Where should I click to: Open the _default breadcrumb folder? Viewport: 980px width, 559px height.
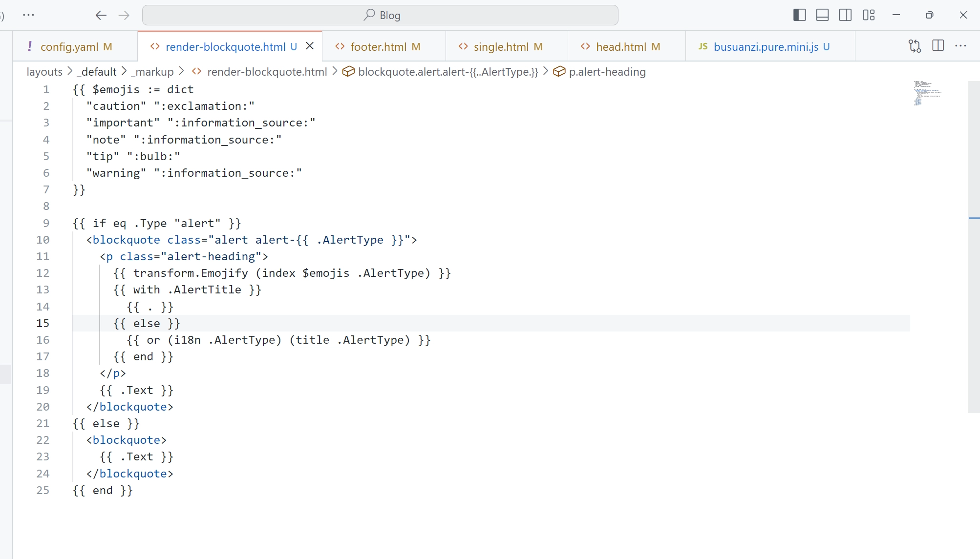tap(96, 72)
